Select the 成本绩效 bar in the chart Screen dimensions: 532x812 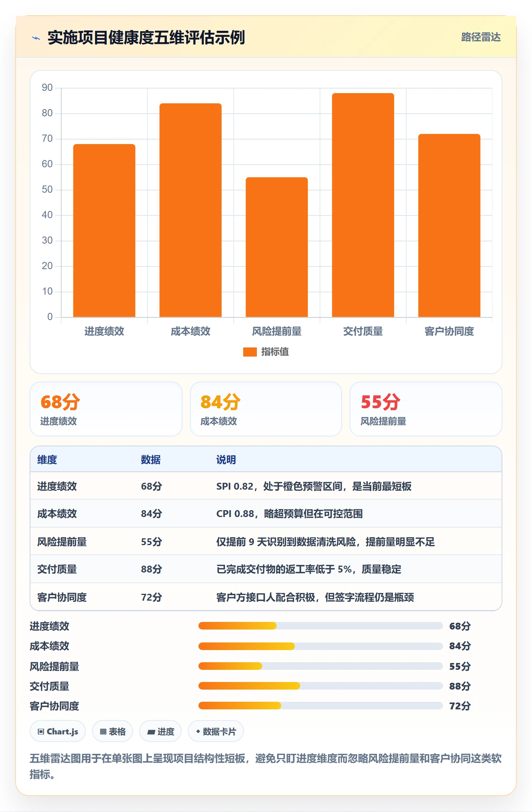(x=190, y=210)
